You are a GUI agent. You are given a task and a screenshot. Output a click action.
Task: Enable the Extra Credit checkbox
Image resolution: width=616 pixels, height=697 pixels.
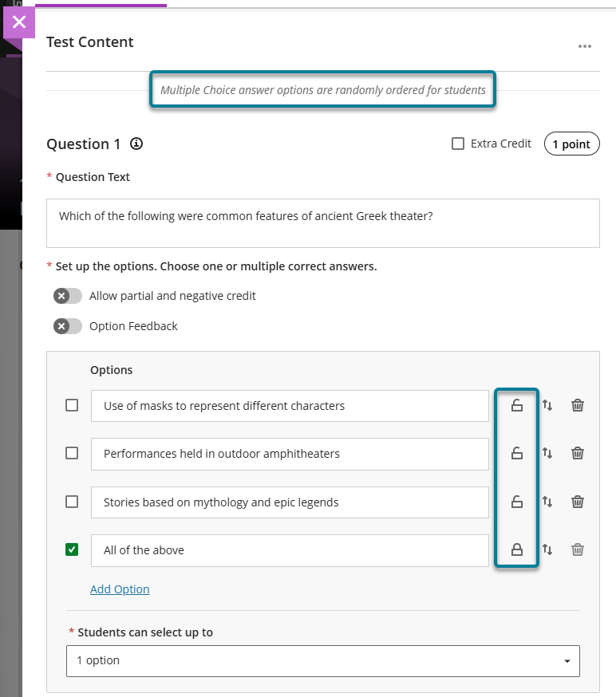coord(459,144)
